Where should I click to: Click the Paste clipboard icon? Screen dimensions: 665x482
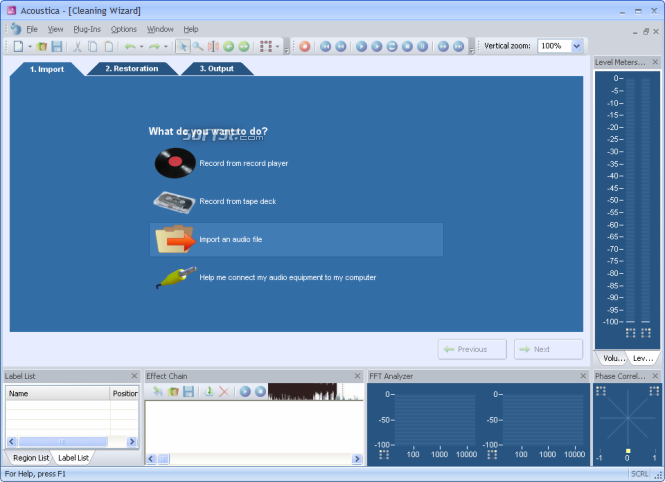(109, 46)
